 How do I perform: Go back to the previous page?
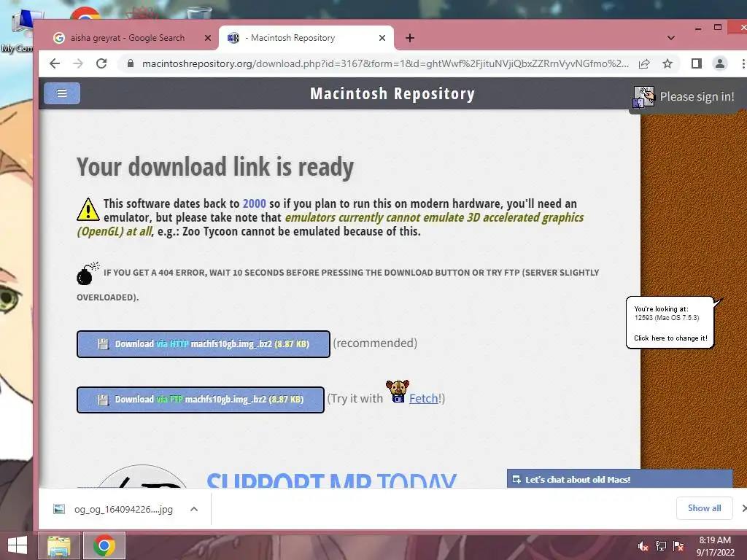pyautogui.click(x=55, y=63)
